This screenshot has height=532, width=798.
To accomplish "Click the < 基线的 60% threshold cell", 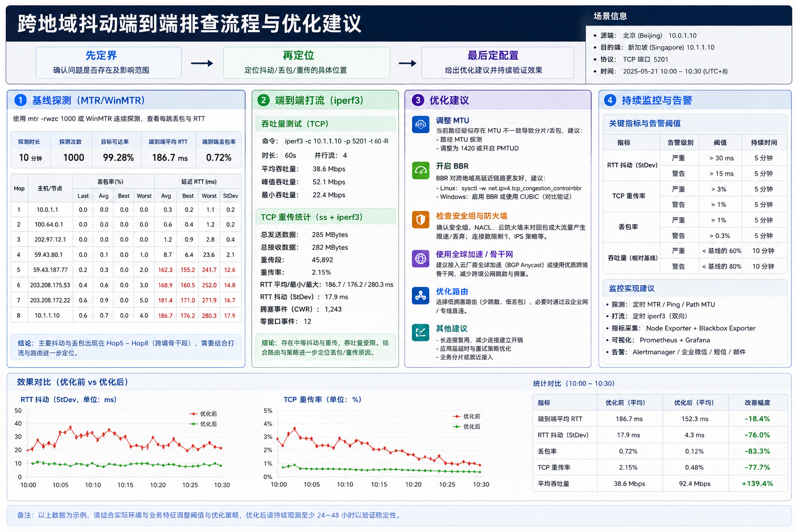I will (x=722, y=251).
